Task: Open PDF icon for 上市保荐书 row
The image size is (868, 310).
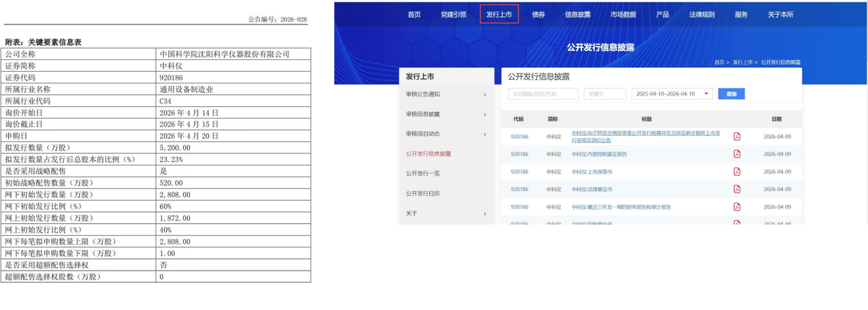Action: click(737, 171)
